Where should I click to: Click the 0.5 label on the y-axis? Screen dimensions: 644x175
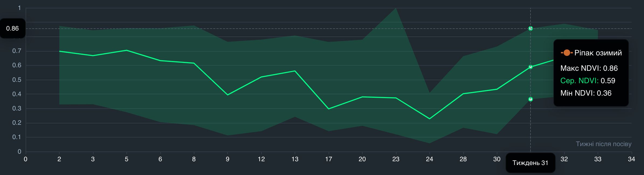point(17,80)
